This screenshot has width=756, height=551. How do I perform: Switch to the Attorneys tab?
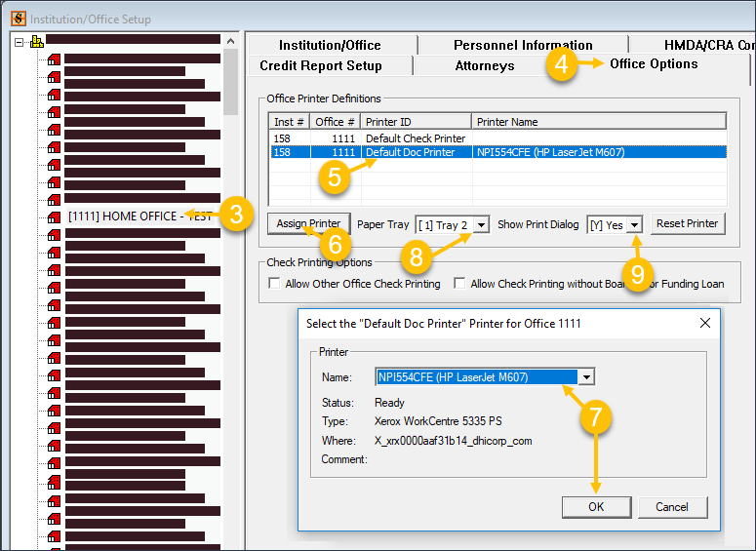click(x=485, y=65)
